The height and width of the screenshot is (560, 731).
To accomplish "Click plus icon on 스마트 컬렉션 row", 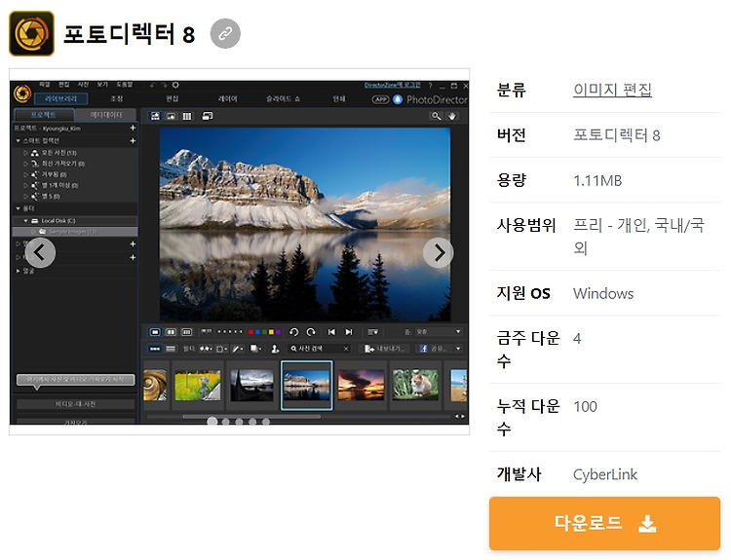I will pyautogui.click(x=133, y=140).
